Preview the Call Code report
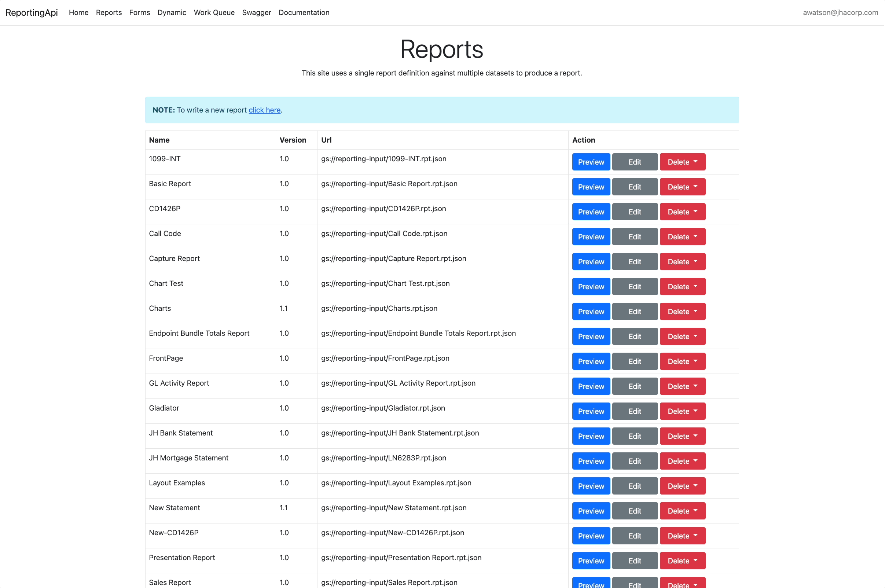The height and width of the screenshot is (588, 885). (x=591, y=236)
